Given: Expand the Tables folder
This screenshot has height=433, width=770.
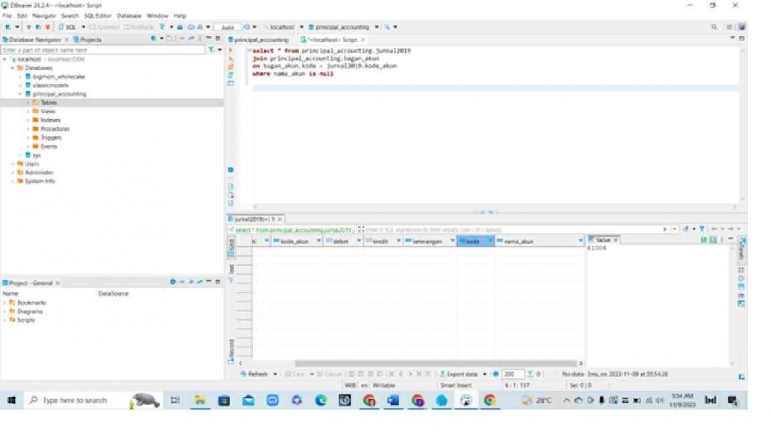Looking at the screenshot, I should (x=28, y=103).
